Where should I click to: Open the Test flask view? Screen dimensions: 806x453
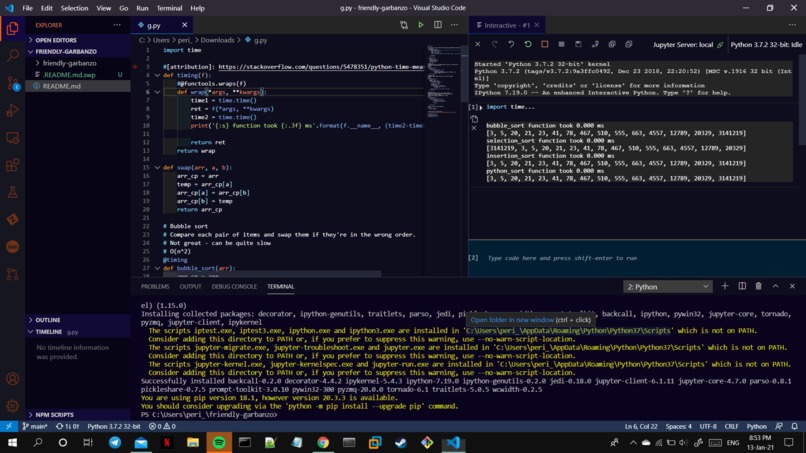click(x=12, y=192)
